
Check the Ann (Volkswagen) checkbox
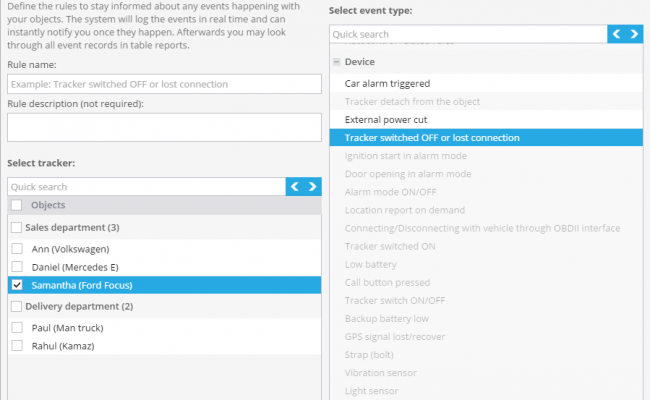(17, 249)
